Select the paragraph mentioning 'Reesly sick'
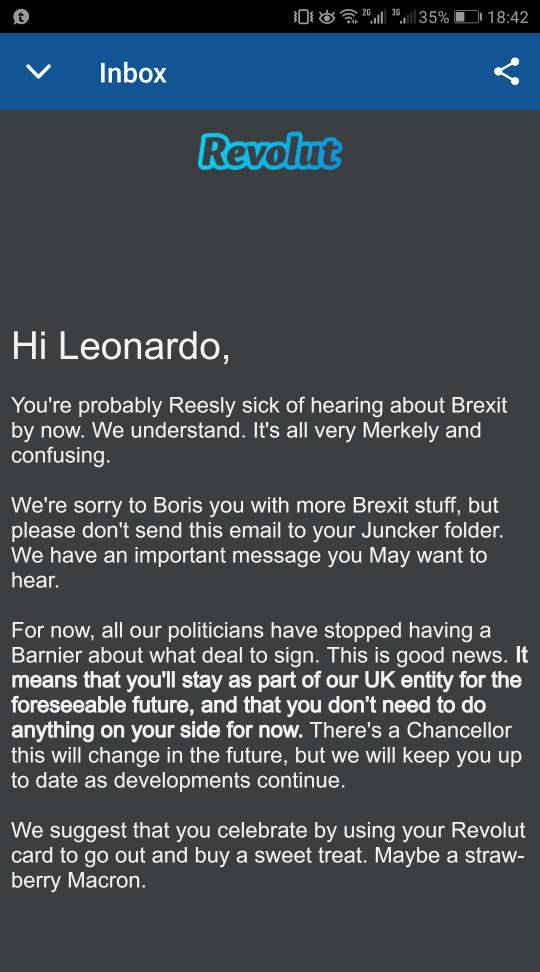The height and width of the screenshot is (972, 540). (259, 430)
